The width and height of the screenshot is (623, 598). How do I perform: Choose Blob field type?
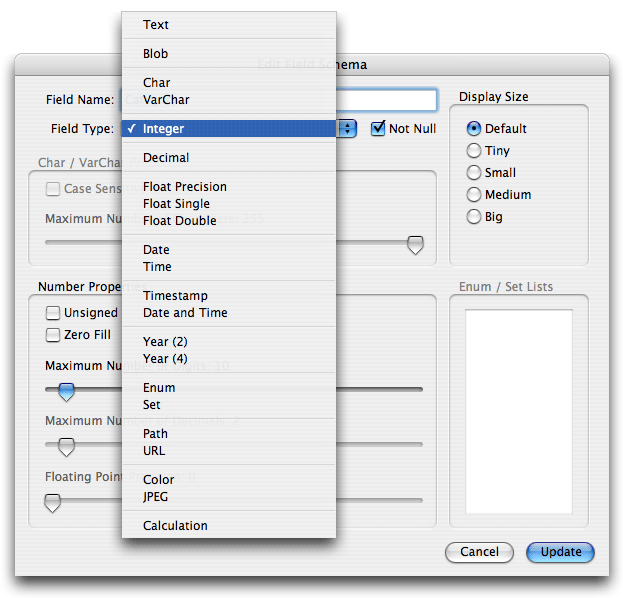(229, 54)
